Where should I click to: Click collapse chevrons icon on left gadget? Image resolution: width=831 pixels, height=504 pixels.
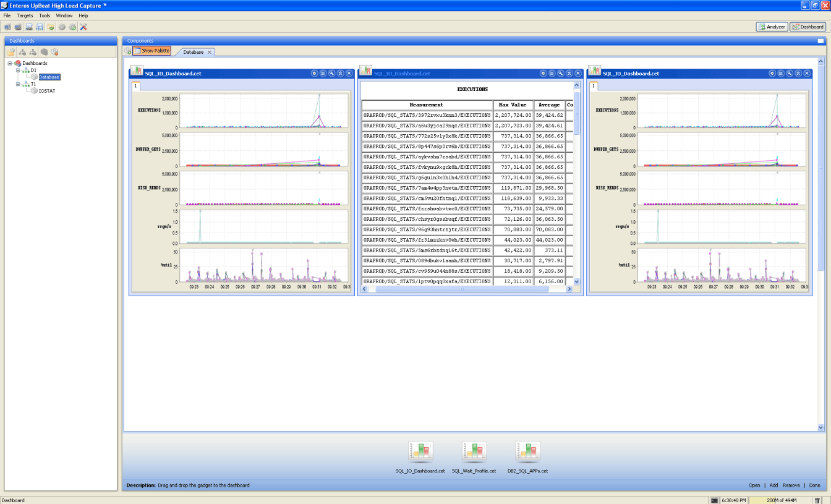tap(340, 73)
